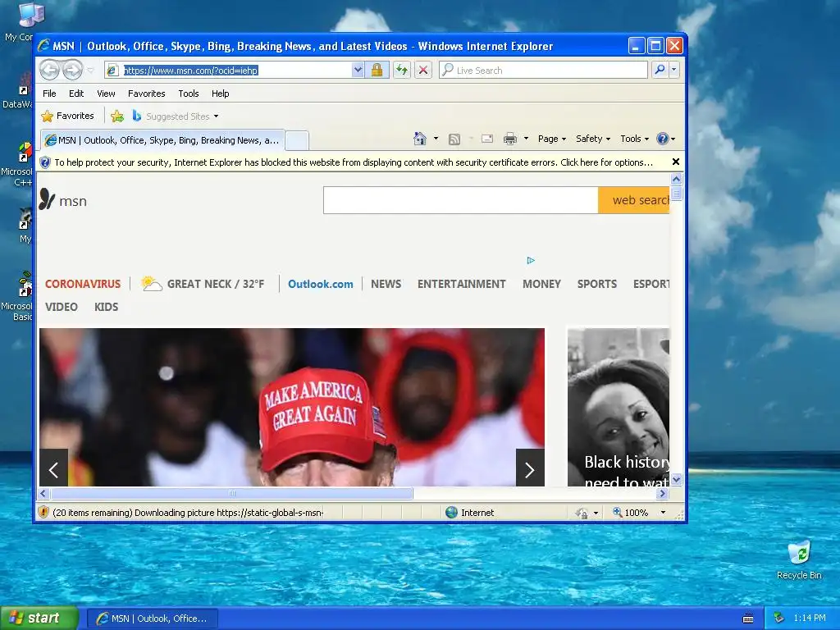840x630 pixels.
Task: Click the horizontal scrollbar thumb
Action: click(x=231, y=493)
